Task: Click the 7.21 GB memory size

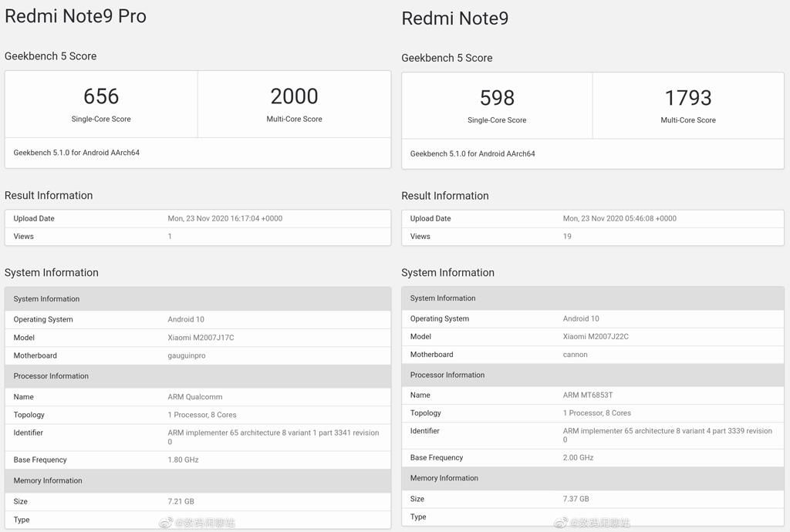Action: 181,502
